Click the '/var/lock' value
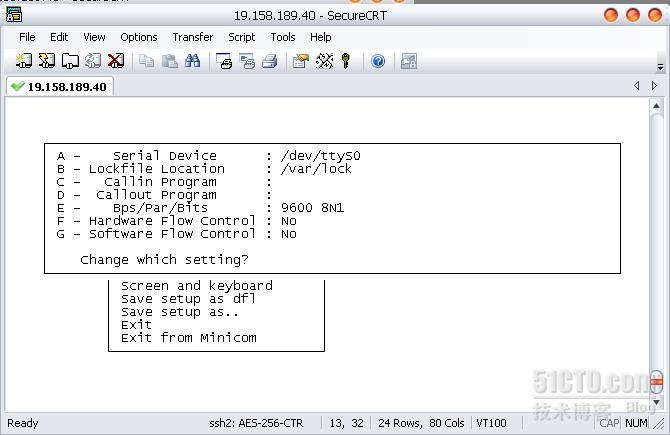Viewport: 670px width, 435px height. 317,169
